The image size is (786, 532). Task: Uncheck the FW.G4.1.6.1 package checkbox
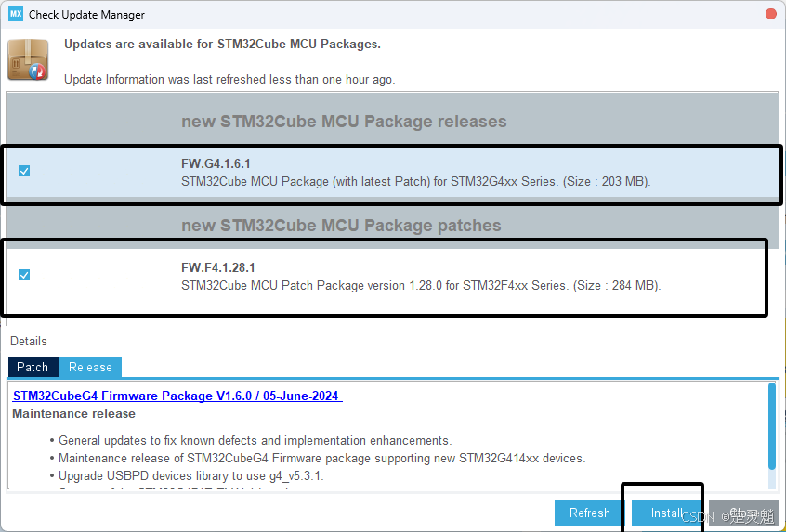tap(24, 171)
